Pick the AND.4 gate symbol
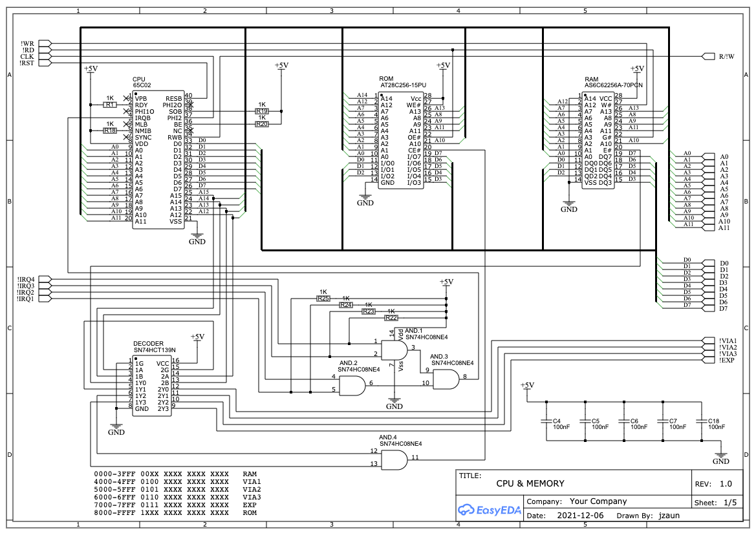The width and height of the screenshot is (756, 535). pos(394,461)
